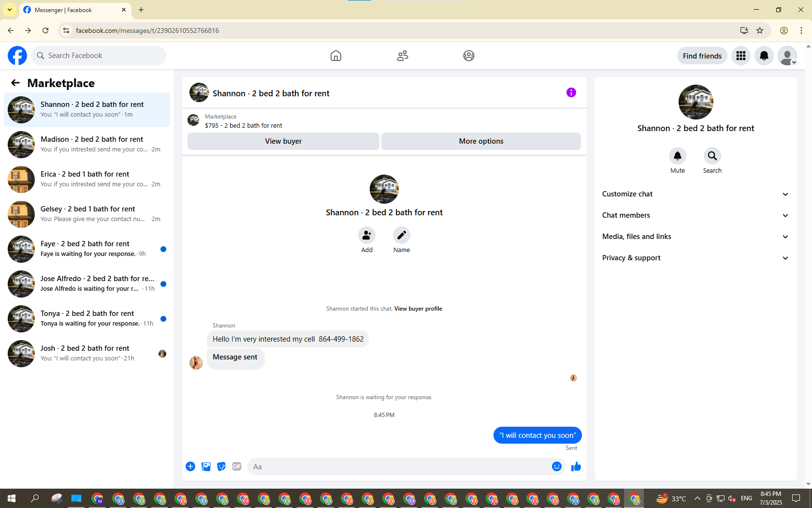
Task: Expand Media, files and links section
Action: (x=696, y=237)
